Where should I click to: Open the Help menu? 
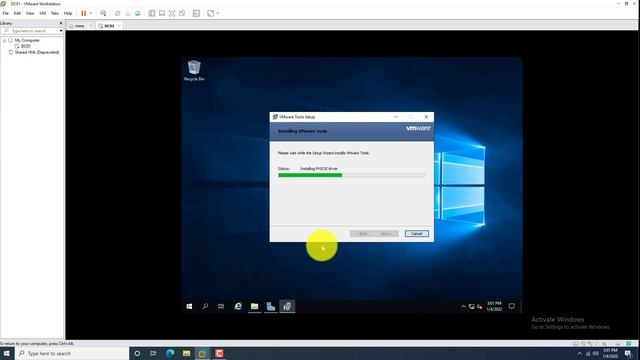pos(68,13)
